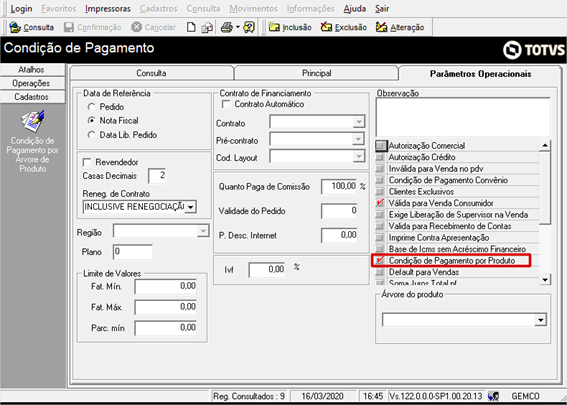
Task: Click the Quanto Paga de Comissão field
Action: pos(339,187)
